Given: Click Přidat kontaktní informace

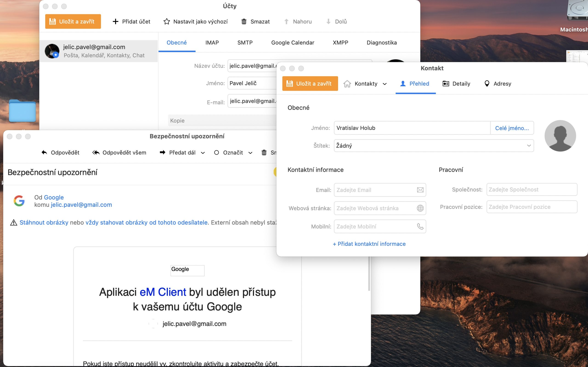Looking at the screenshot, I should point(369,244).
